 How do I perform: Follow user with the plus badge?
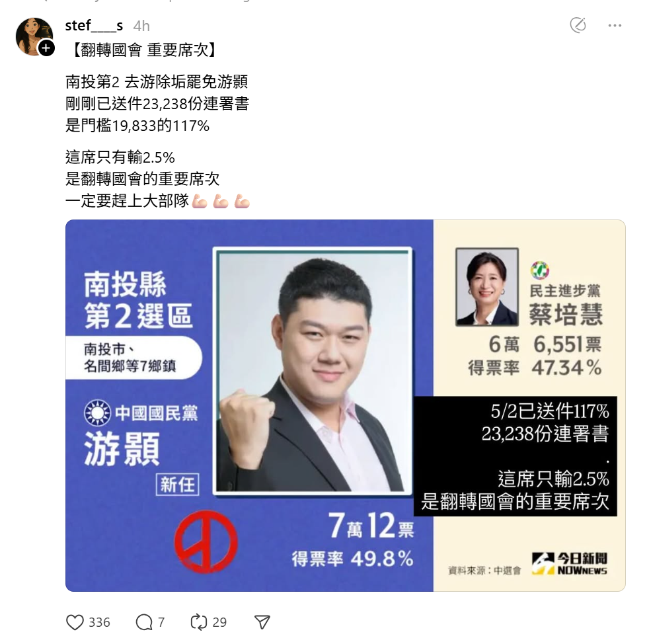(x=46, y=48)
